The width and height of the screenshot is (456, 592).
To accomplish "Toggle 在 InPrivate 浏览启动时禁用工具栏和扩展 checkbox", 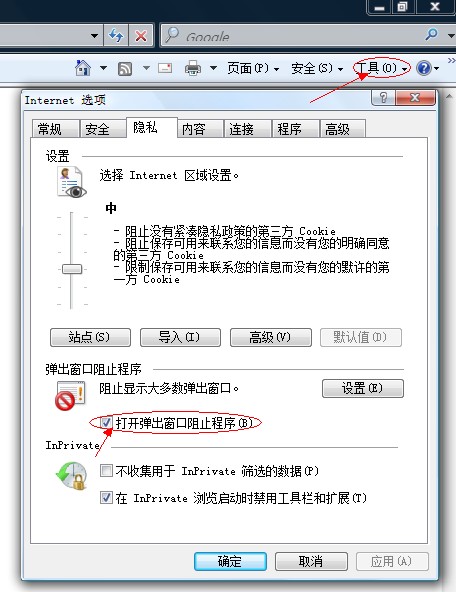I will 106,497.
